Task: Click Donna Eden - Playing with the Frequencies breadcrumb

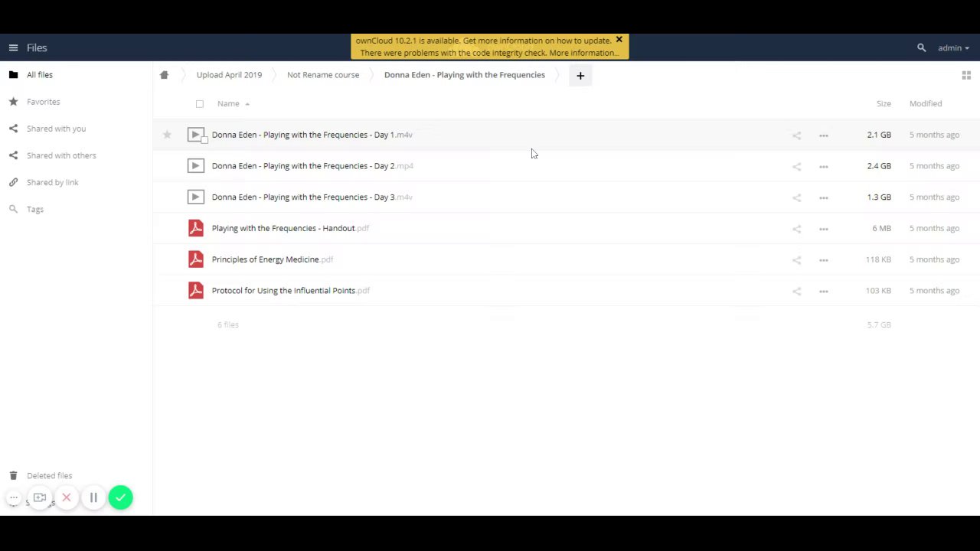Action: pos(465,75)
